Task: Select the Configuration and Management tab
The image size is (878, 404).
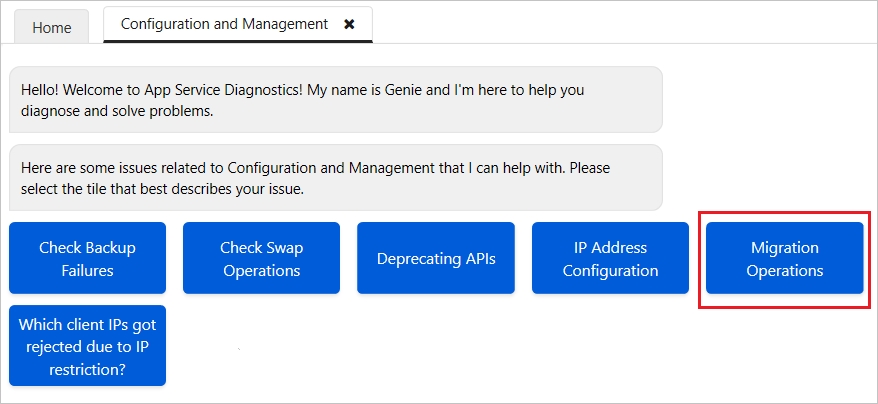Action: [x=224, y=24]
